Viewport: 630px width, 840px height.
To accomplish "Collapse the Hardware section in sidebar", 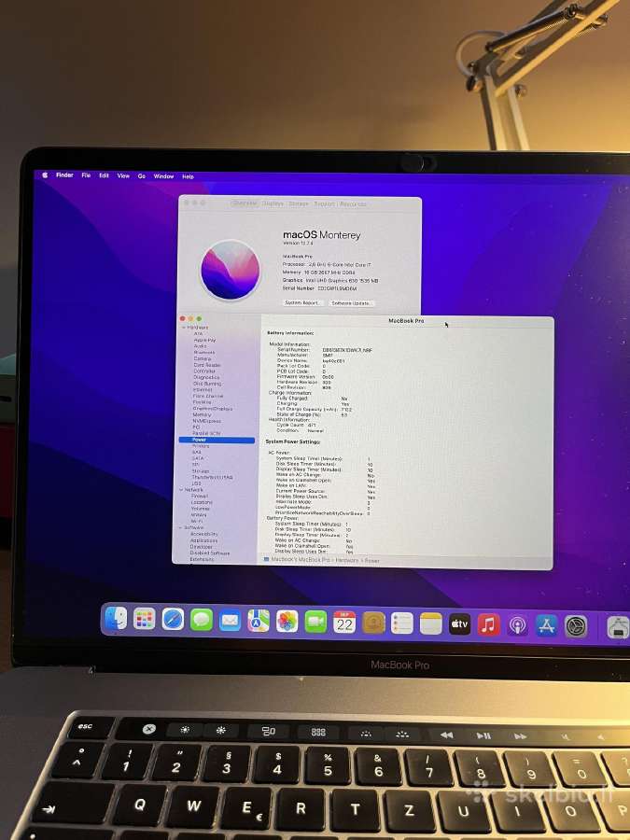I will (184, 327).
